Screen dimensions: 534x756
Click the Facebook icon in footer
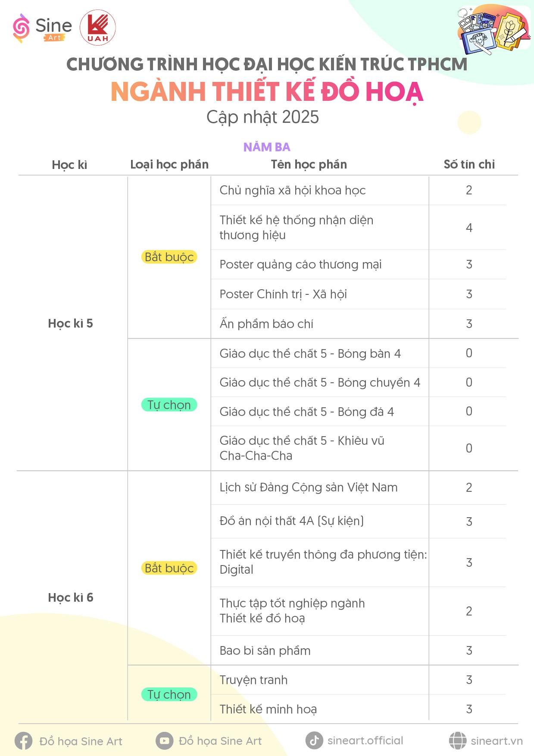click(24, 741)
